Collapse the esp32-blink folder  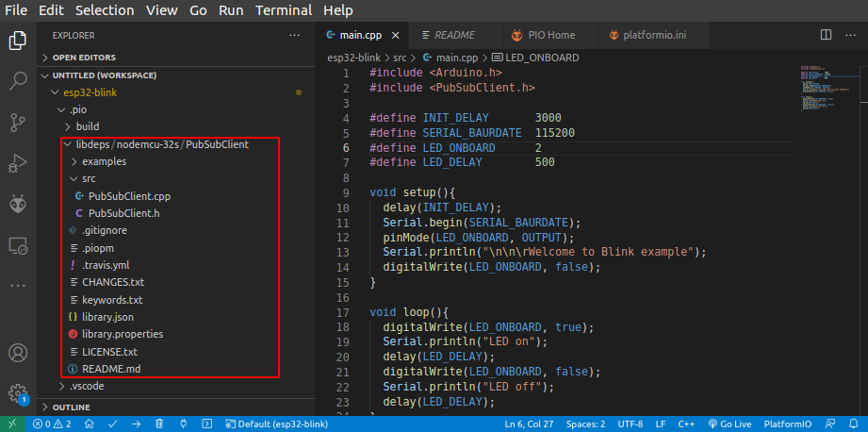[176, 92]
